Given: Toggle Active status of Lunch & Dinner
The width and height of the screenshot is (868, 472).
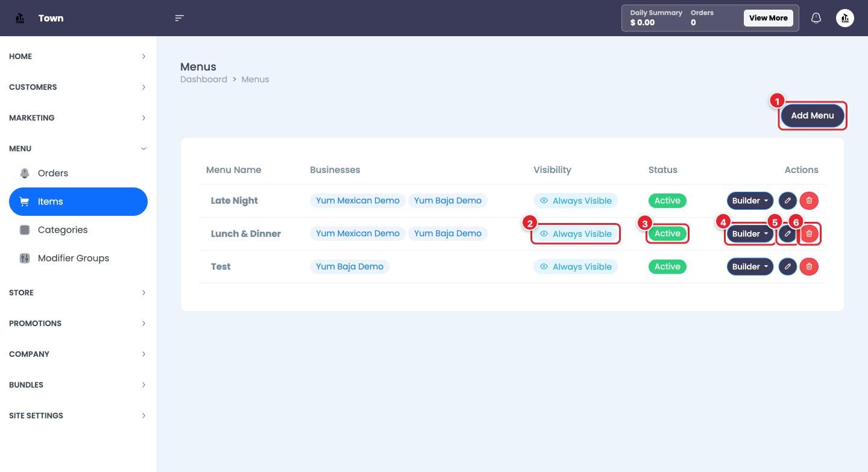Looking at the screenshot, I should click(667, 233).
